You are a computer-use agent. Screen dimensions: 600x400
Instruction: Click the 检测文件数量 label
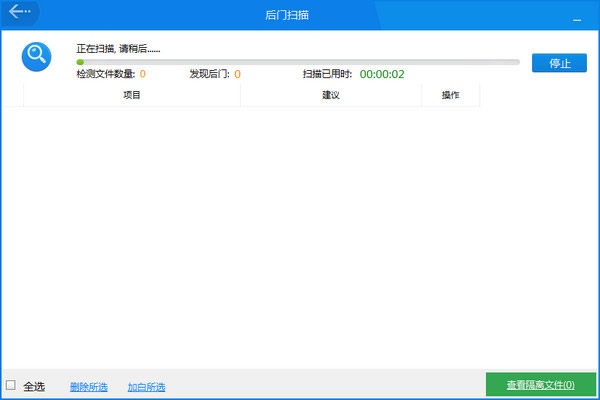(106, 74)
